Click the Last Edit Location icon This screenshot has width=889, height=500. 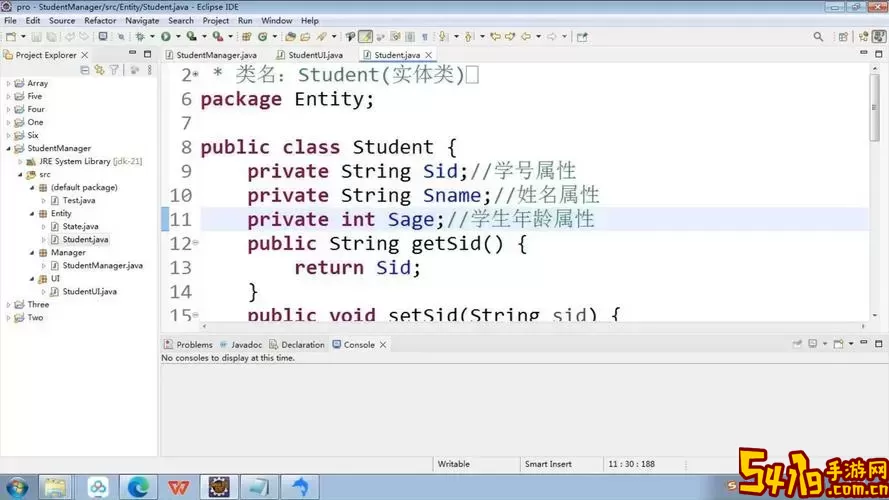(x=496, y=37)
